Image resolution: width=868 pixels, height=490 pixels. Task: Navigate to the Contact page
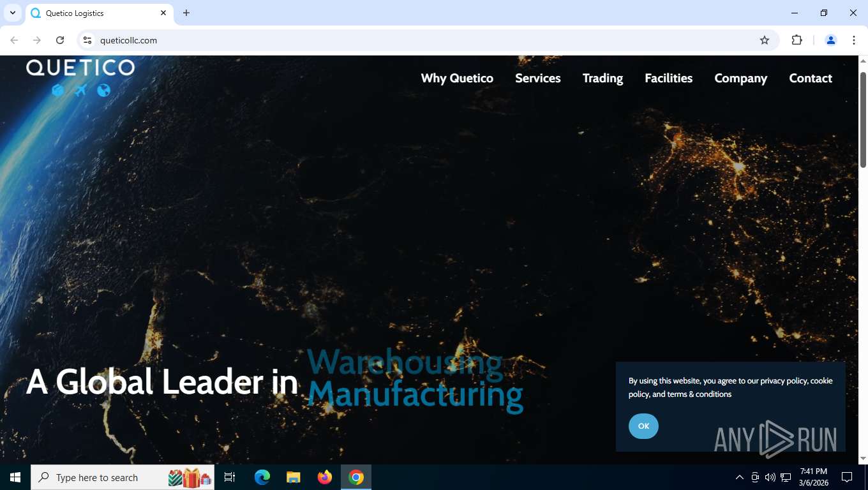pyautogui.click(x=811, y=78)
